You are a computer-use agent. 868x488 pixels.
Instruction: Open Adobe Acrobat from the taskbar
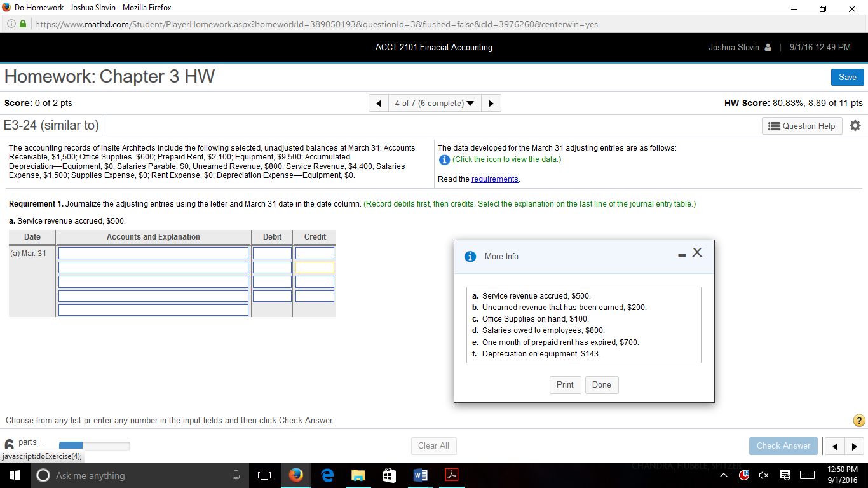pyautogui.click(x=451, y=475)
